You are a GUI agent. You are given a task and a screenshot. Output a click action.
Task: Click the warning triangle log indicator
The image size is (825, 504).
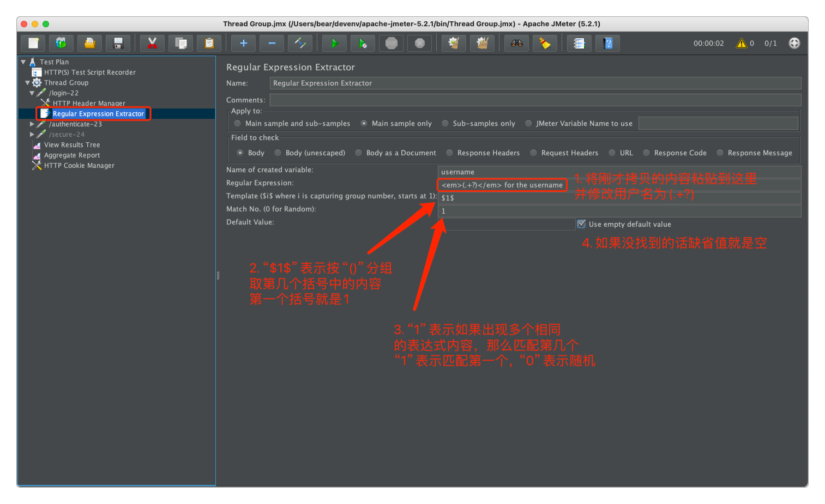(742, 43)
